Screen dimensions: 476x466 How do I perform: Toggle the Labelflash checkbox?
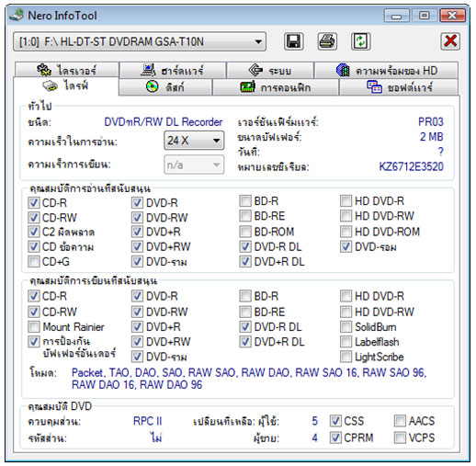click(346, 341)
